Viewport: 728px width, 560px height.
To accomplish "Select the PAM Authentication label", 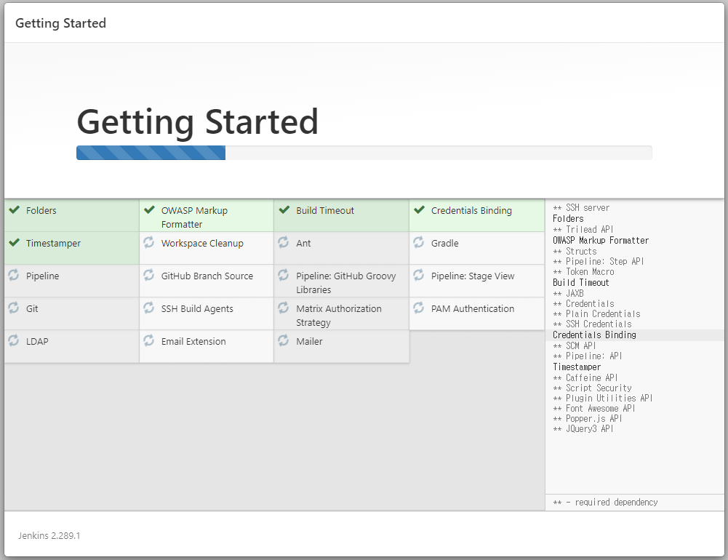I will tap(473, 309).
